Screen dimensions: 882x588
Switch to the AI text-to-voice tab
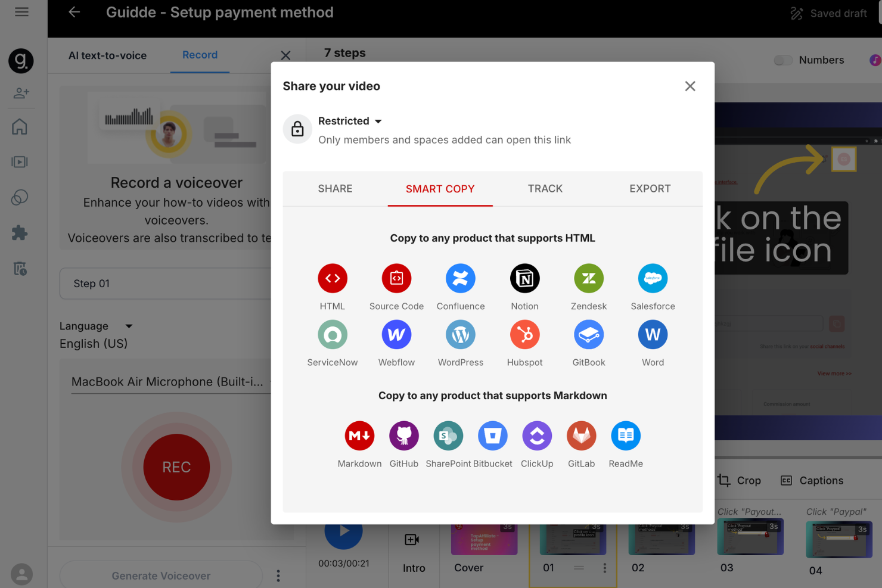(107, 55)
